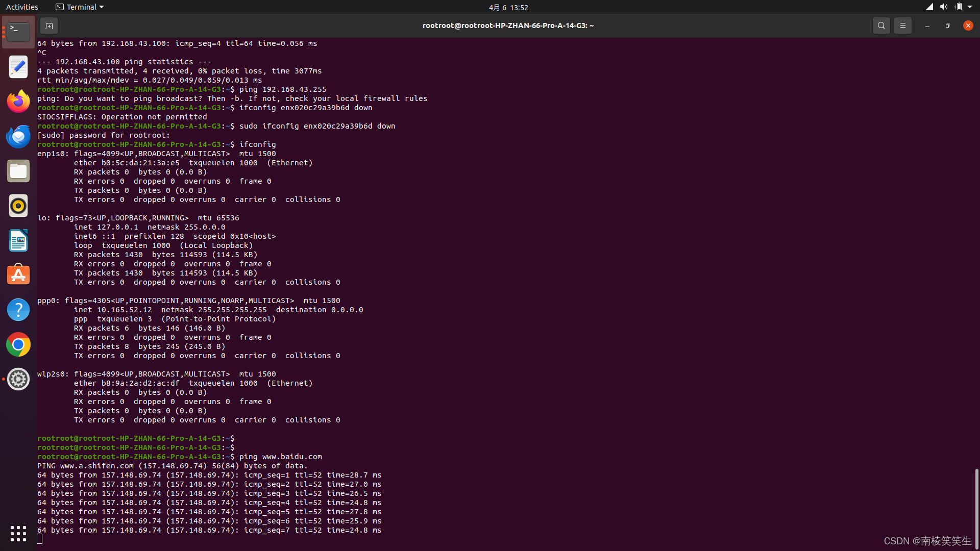Open the clock and calendar menu

[508, 7]
